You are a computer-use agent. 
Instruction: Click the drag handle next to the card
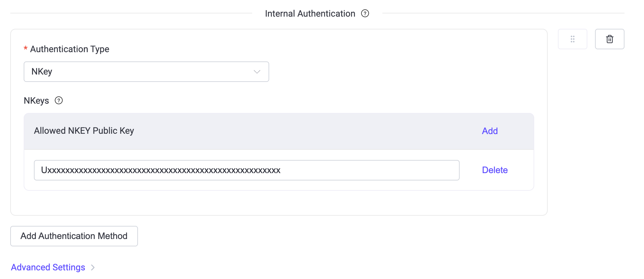573,39
